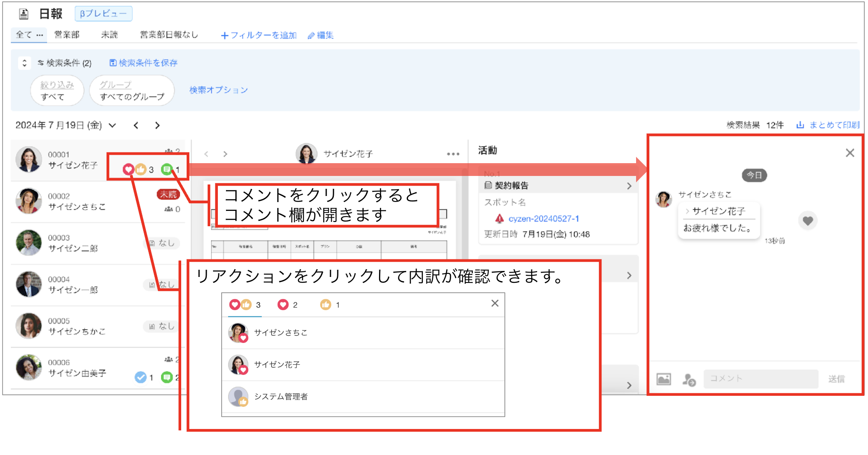
Task: Select report row 00002 サイゼンさちこ
Action: pyautogui.click(x=98, y=201)
